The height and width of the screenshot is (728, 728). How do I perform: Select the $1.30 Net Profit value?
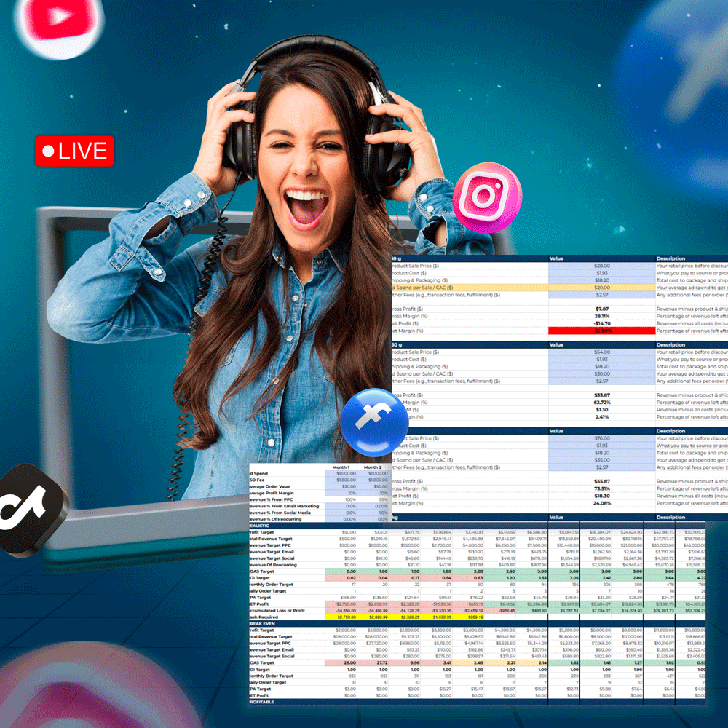(x=602, y=410)
